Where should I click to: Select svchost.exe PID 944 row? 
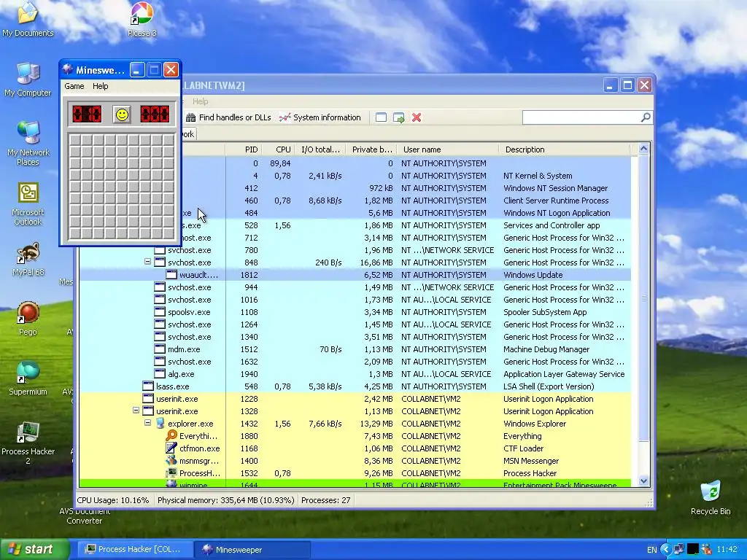355,287
